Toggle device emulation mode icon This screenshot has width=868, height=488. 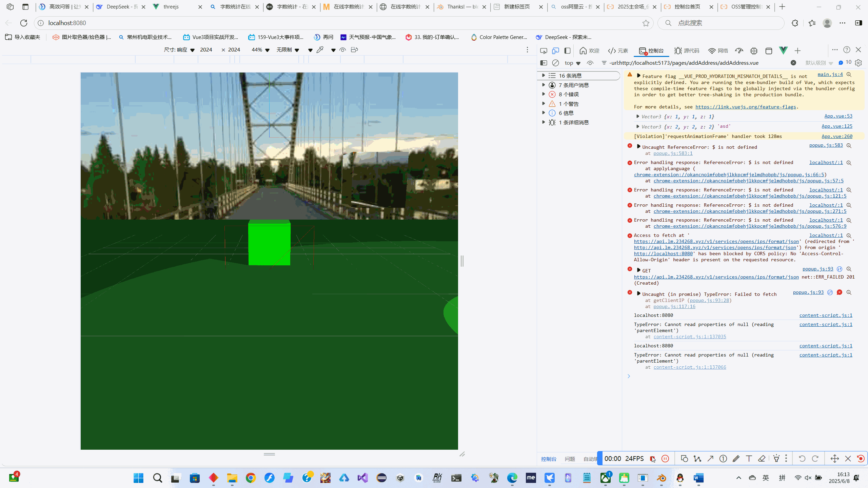coord(555,51)
